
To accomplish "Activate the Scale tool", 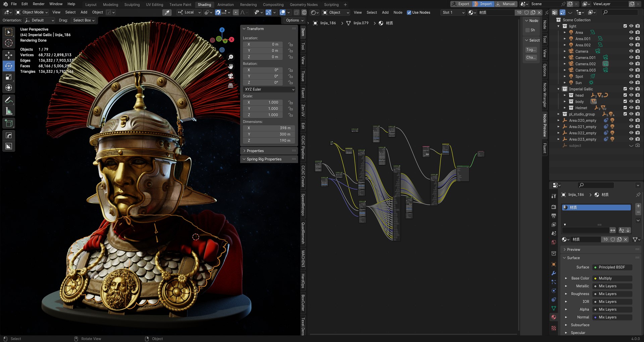I will coord(9,77).
